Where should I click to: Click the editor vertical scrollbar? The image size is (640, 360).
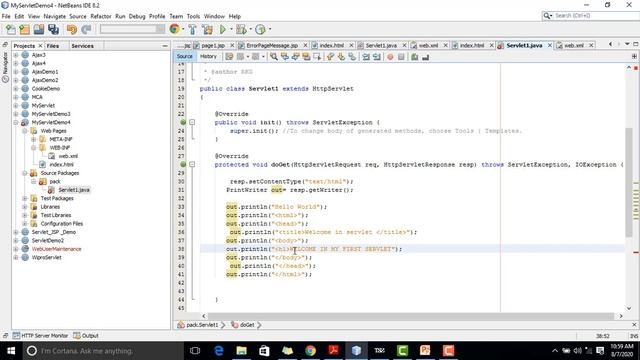629,182
